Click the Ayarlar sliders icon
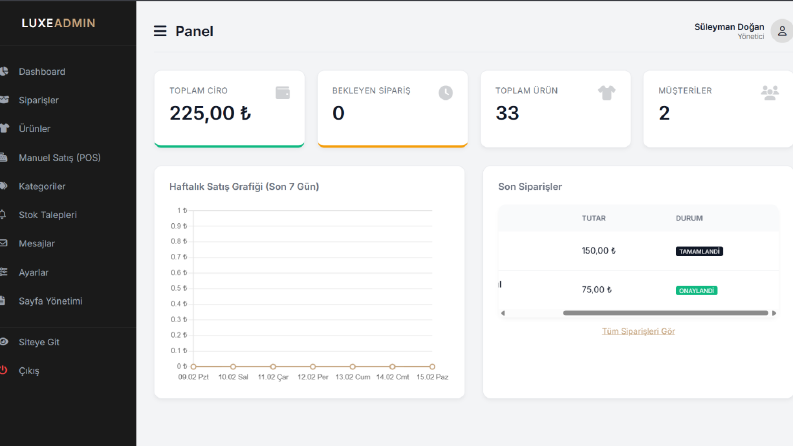 coord(4,272)
